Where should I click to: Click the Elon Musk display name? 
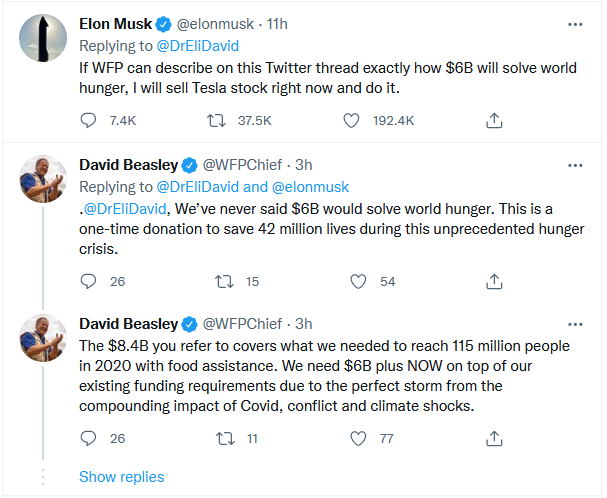[117, 24]
